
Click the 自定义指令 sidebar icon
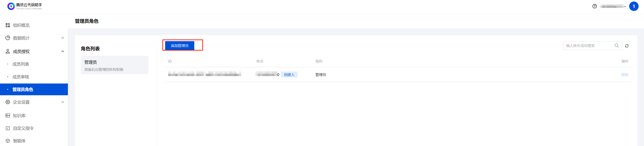[8, 128]
